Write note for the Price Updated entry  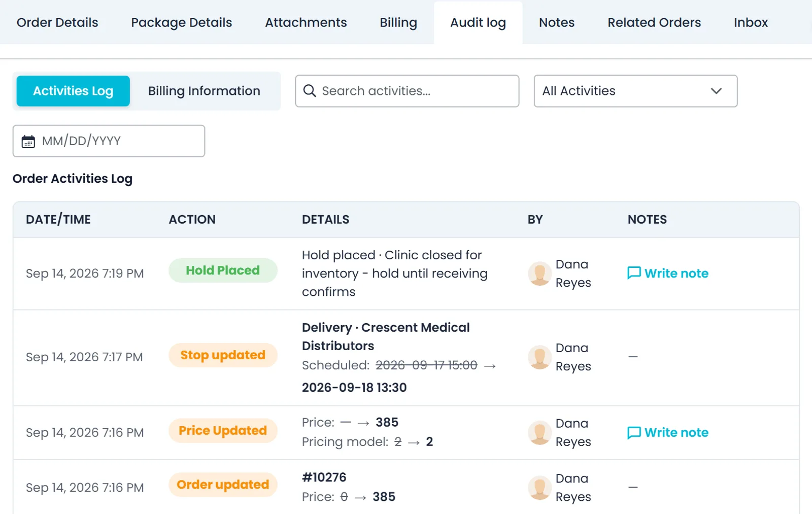(x=668, y=433)
